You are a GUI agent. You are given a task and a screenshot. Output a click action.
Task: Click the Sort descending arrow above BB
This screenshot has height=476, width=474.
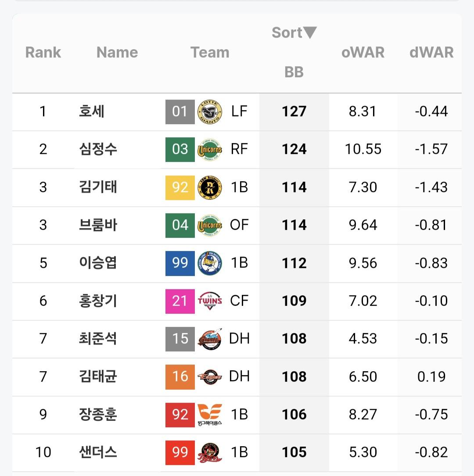point(310,32)
